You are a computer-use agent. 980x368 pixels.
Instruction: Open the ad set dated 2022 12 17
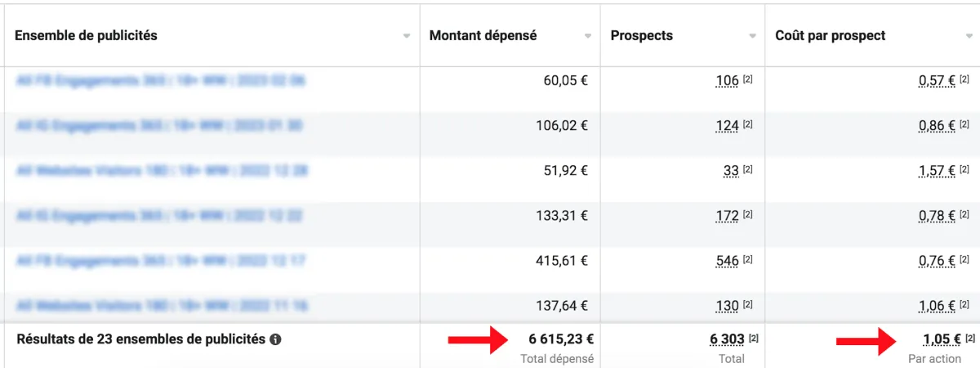(160, 261)
